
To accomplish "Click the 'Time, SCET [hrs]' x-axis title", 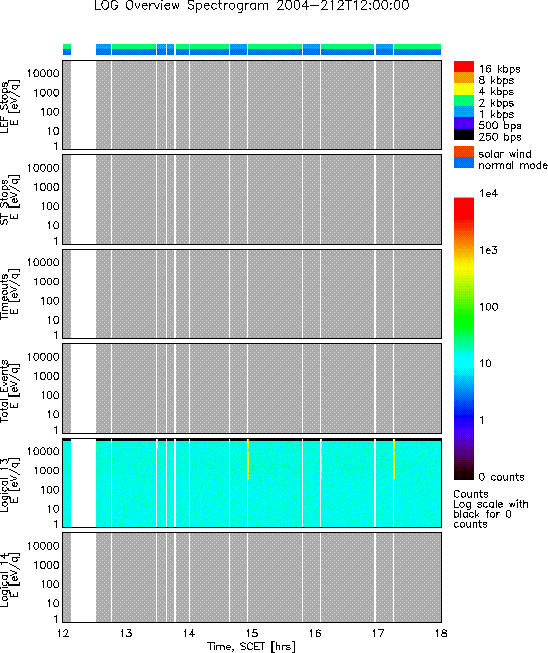I will tap(252, 647).
